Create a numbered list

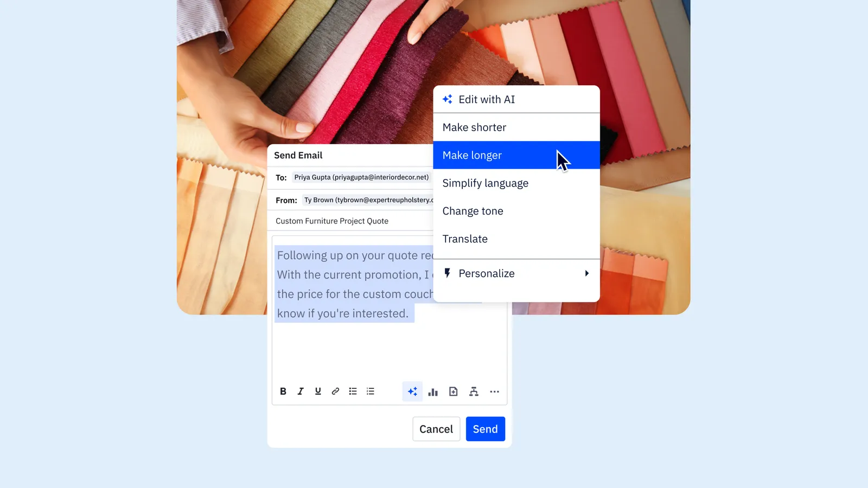[369, 391]
